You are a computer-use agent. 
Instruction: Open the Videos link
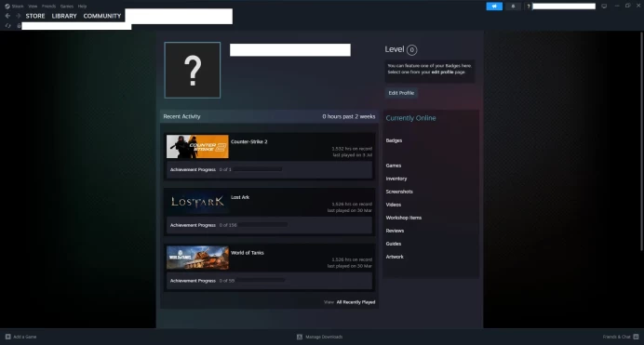coord(394,205)
